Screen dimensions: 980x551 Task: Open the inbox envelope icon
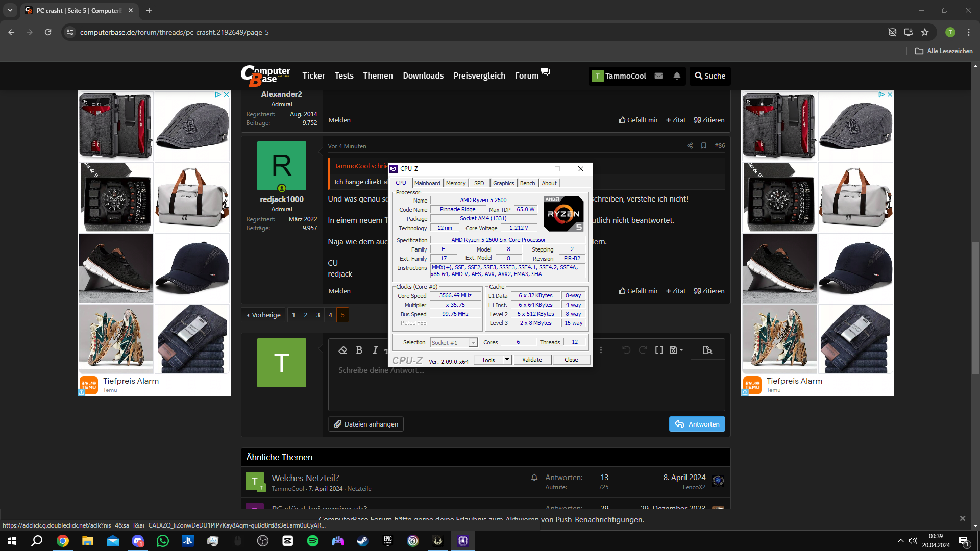[x=658, y=76]
